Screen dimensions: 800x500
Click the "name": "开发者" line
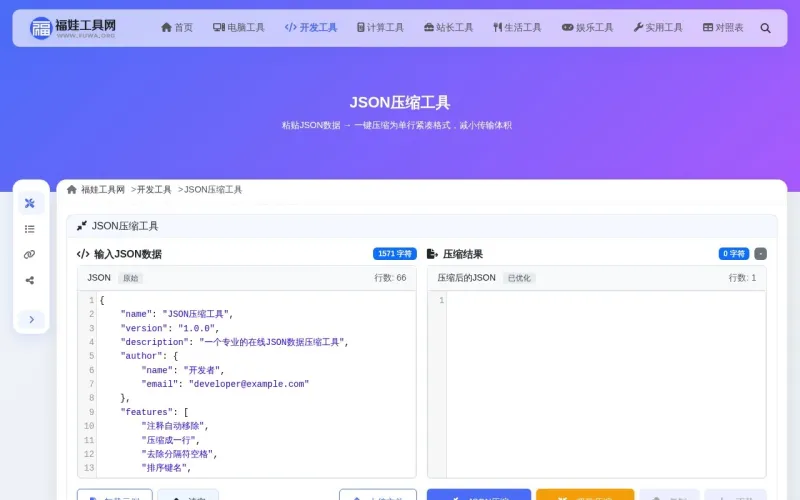click(x=183, y=370)
